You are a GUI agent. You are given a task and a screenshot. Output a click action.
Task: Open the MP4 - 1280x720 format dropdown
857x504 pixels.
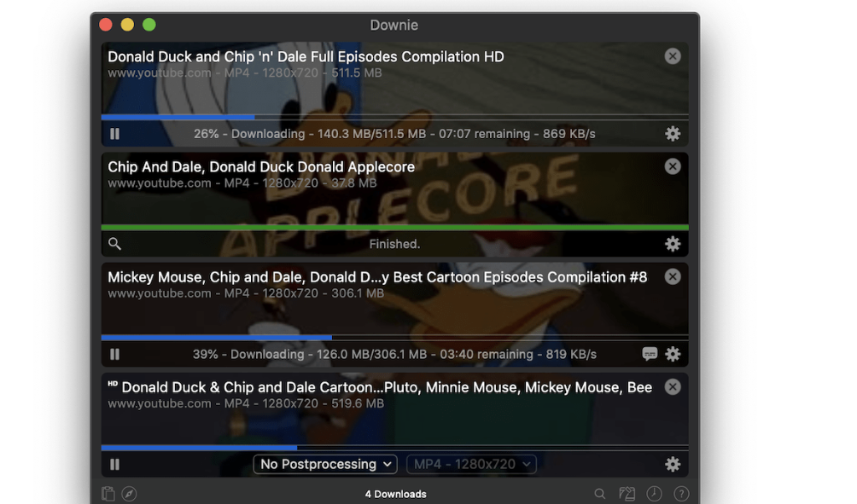coord(470,464)
